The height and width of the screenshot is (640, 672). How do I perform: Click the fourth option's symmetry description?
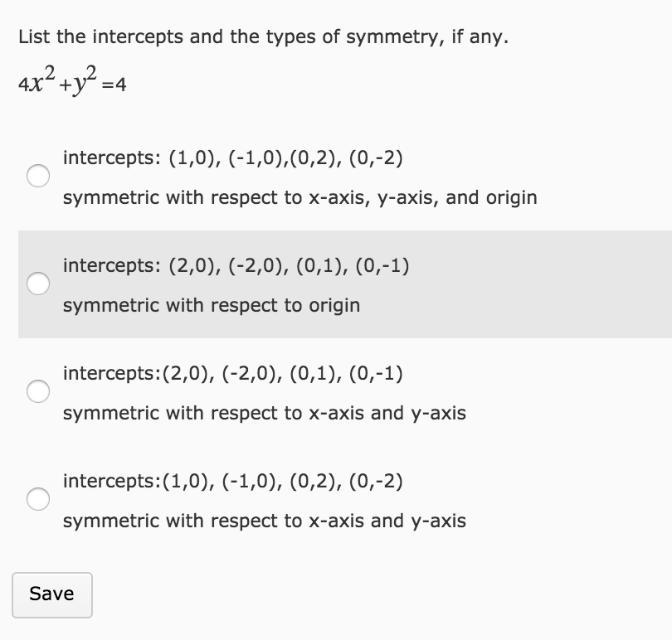pyautogui.click(x=264, y=521)
